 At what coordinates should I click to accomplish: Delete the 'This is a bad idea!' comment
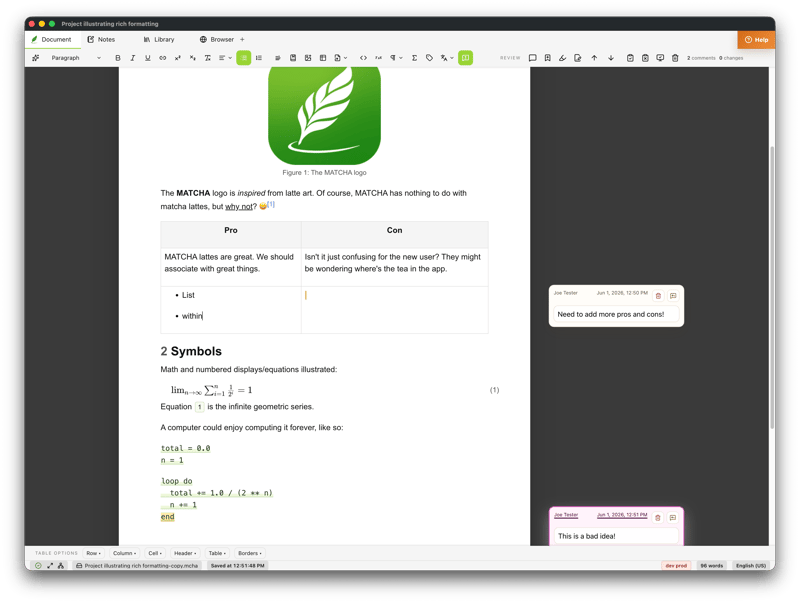click(x=658, y=518)
